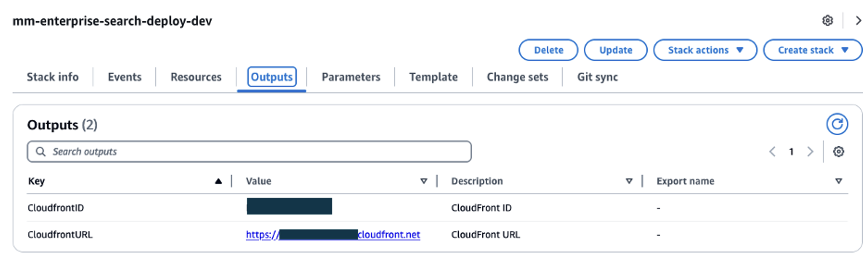Open Outputs table preferences gear
The width and height of the screenshot is (868, 263).
pos(838,151)
